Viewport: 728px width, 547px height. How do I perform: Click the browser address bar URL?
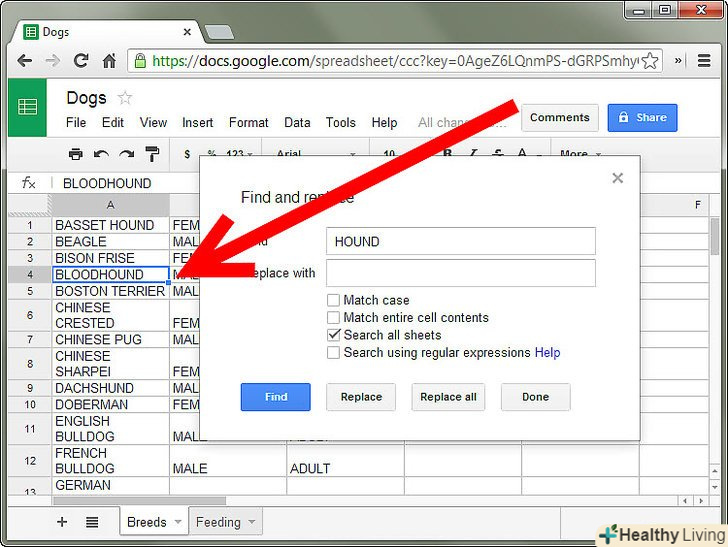coord(395,61)
